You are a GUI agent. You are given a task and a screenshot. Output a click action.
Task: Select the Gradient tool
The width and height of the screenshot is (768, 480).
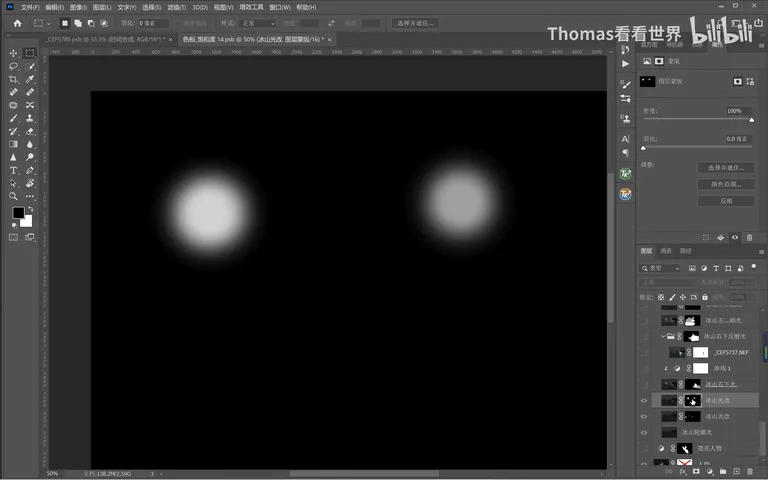tap(13, 144)
